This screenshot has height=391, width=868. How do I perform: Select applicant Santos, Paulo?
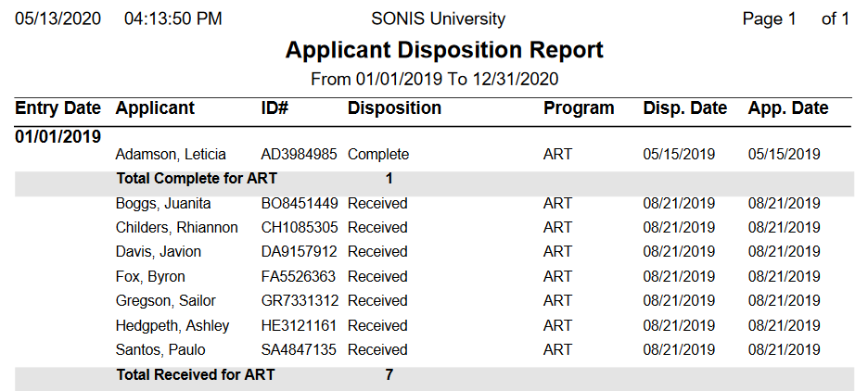click(x=160, y=350)
